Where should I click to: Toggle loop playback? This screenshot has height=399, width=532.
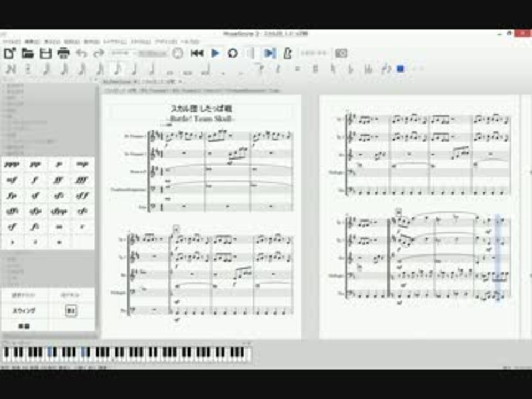coord(233,53)
